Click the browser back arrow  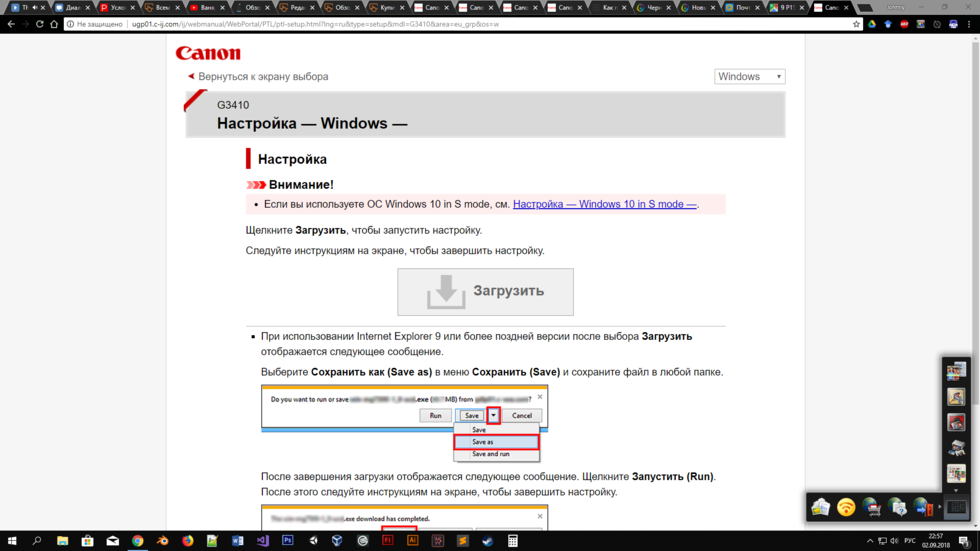tap(11, 24)
